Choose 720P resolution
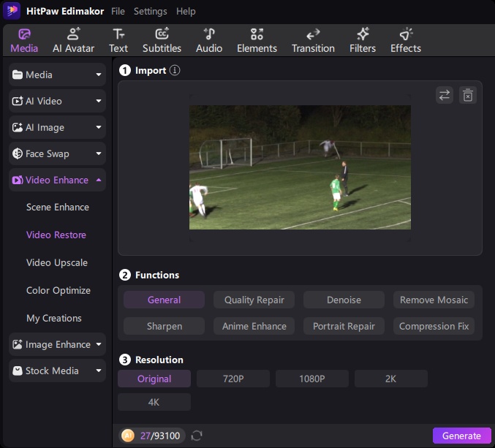495x448 pixels. [x=233, y=379]
